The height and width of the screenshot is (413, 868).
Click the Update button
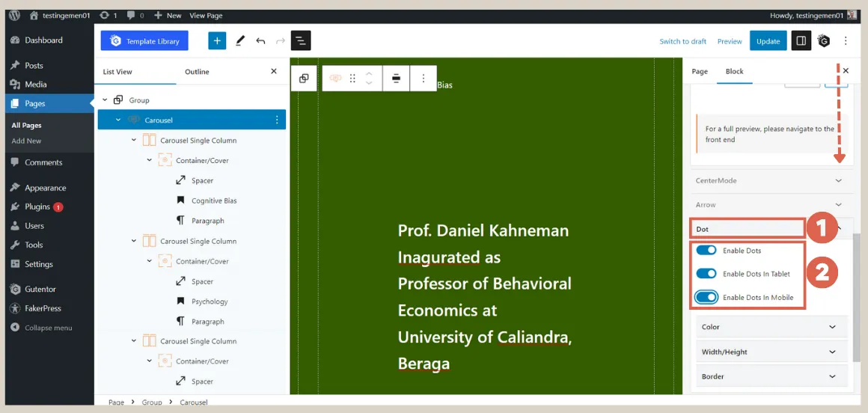tap(768, 41)
